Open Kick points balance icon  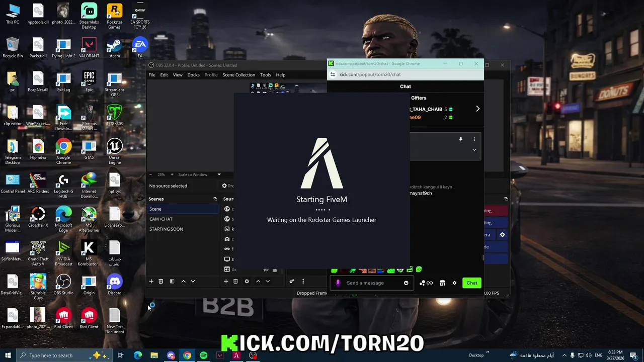coord(426,283)
